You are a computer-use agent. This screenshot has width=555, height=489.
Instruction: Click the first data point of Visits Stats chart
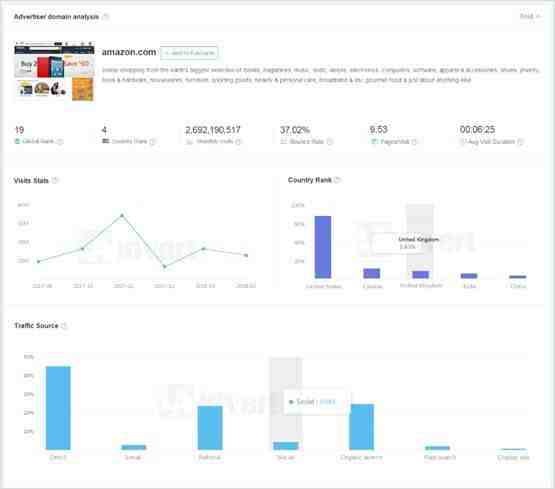point(39,261)
